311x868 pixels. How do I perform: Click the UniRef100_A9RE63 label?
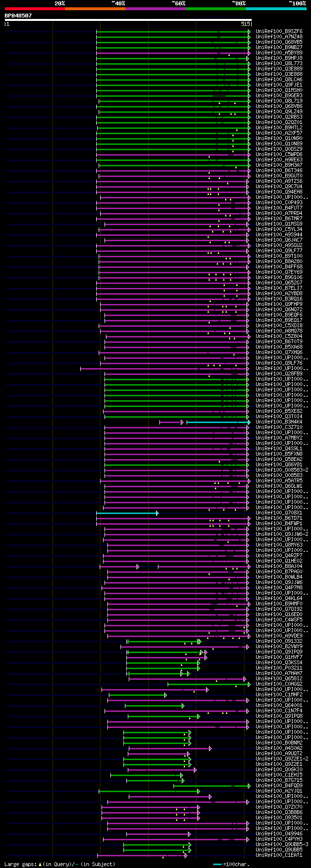[279, 160]
